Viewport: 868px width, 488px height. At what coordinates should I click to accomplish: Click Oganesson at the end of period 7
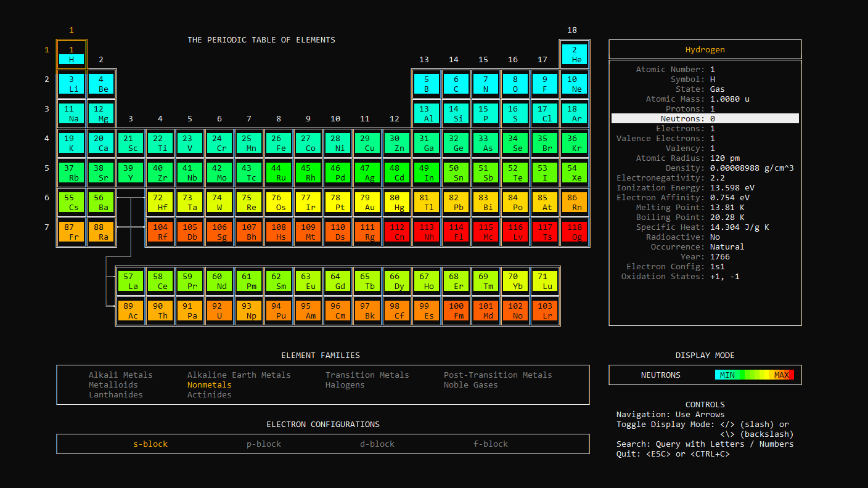point(575,232)
